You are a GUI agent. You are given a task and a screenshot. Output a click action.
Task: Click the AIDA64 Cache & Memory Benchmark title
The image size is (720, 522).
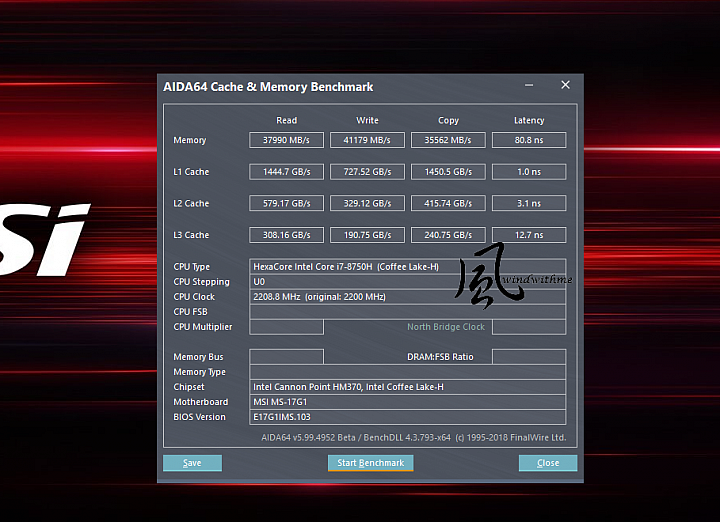pos(268,87)
